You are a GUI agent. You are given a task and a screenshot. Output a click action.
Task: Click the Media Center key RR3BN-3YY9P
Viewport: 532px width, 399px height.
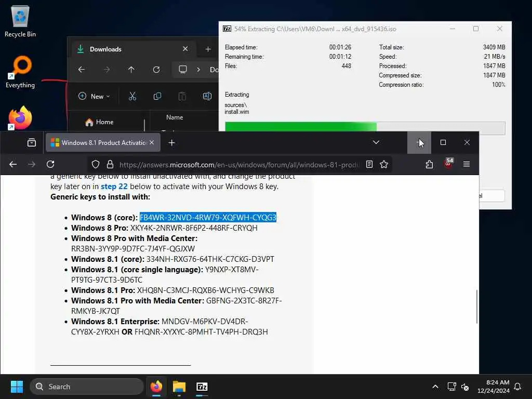tap(133, 249)
